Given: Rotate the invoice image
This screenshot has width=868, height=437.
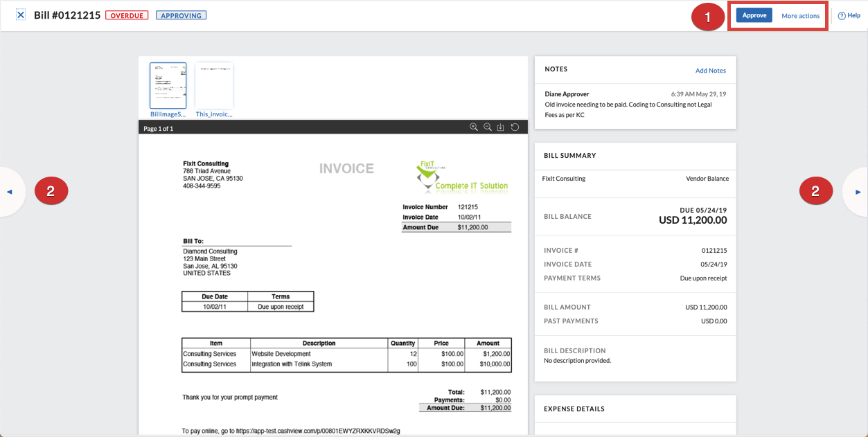Looking at the screenshot, I should [x=515, y=127].
